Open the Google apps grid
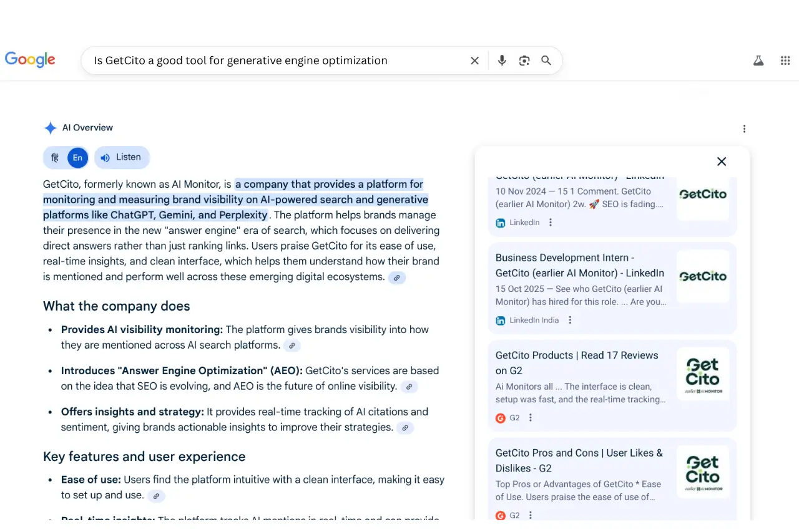The width and height of the screenshot is (799, 532). point(785,60)
